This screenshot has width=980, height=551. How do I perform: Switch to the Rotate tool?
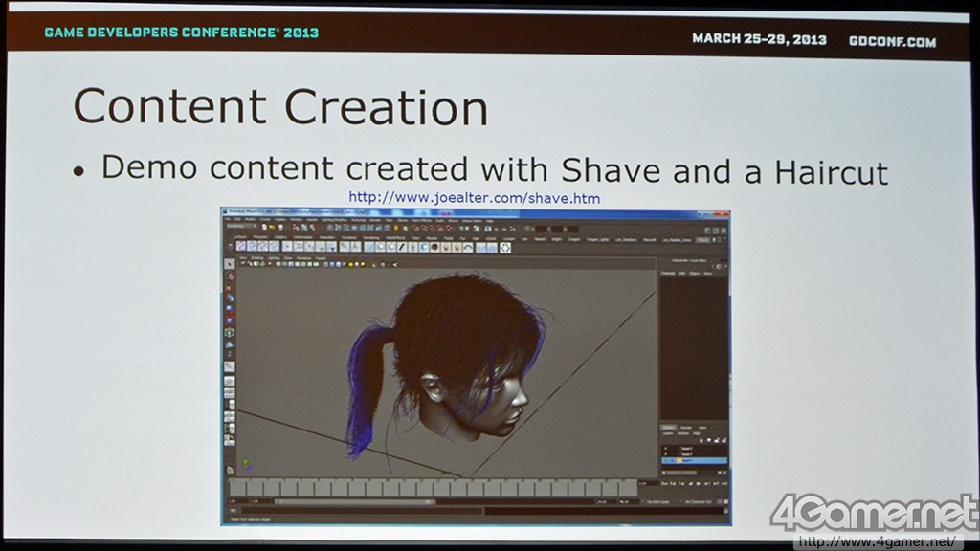(230, 309)
